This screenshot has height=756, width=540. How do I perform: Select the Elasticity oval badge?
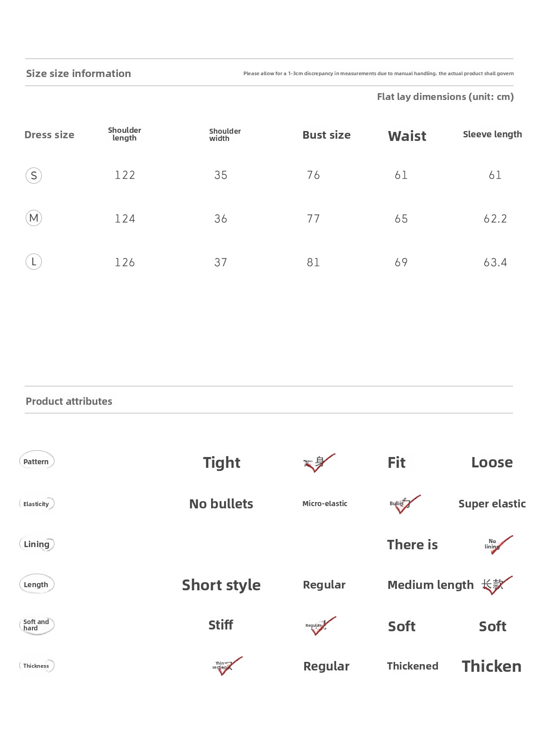tap(36, 504)
